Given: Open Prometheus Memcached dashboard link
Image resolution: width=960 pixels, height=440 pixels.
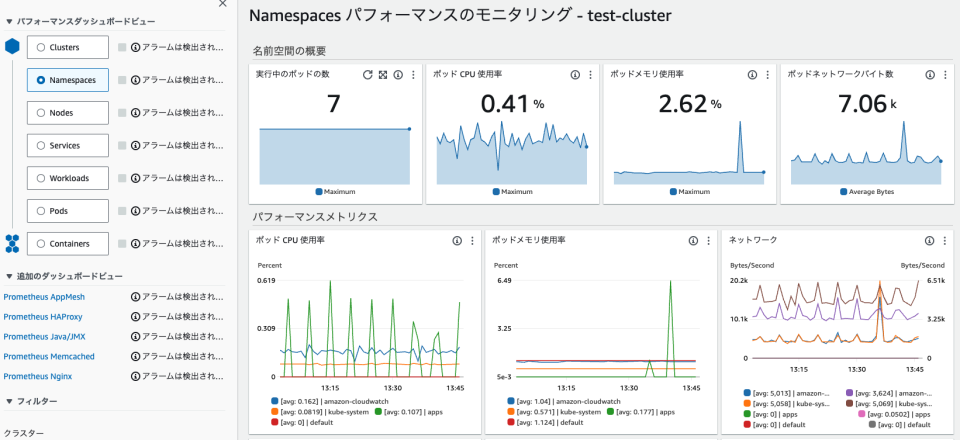Looking at the screenshot, I should pos(49,356).
